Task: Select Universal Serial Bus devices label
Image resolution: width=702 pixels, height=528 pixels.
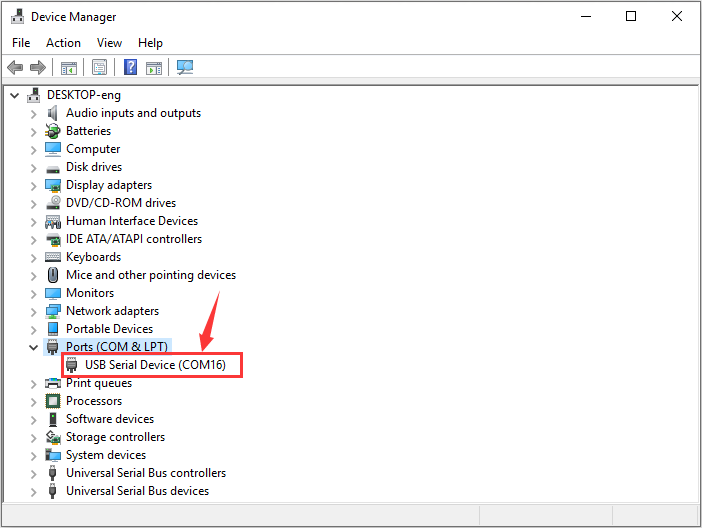Action: (137, 491)
